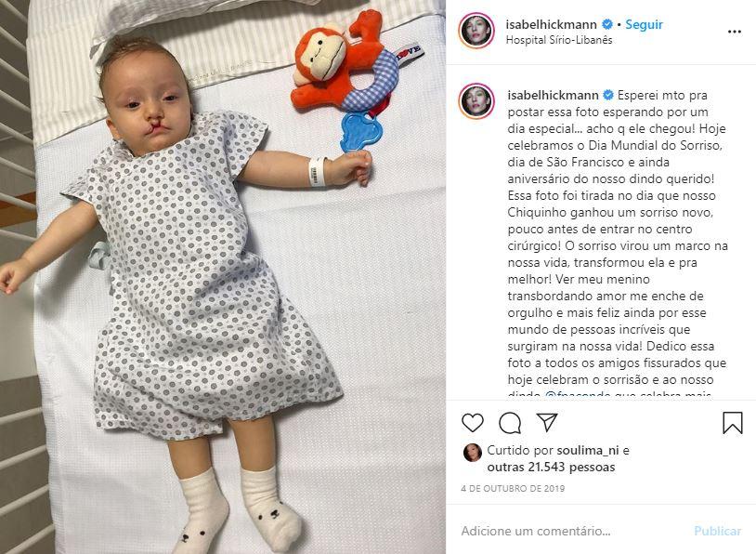
Task: Share post using paper plane icon
Action: pyautogui.click(x=547, y=422)
